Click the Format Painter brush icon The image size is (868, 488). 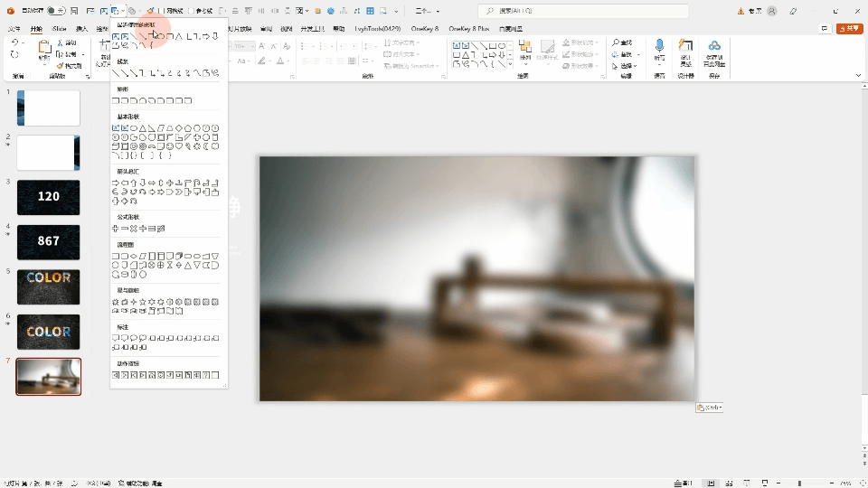61,66
